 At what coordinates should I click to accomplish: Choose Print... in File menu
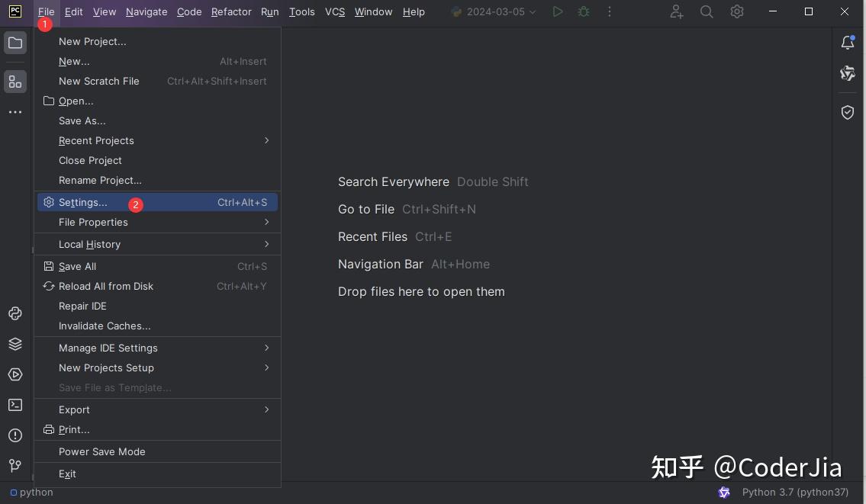point(157,430)
